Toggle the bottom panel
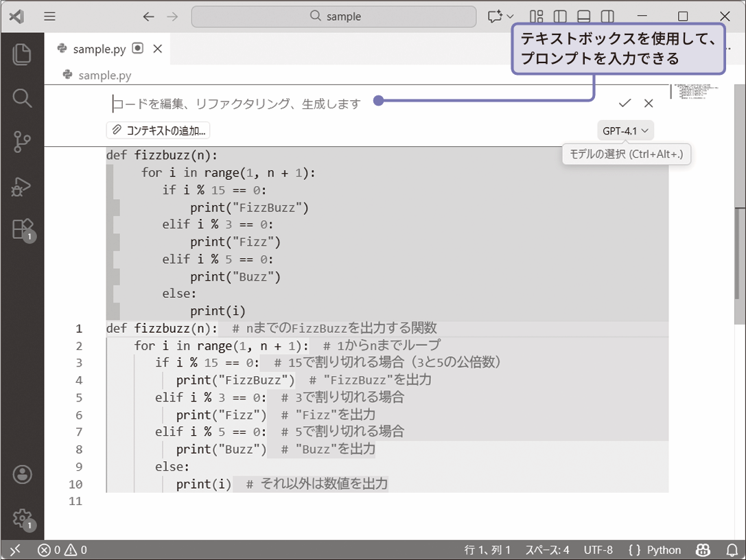This screenshot has height=560, width=746. pyautogui.click(x=584, y=16)
